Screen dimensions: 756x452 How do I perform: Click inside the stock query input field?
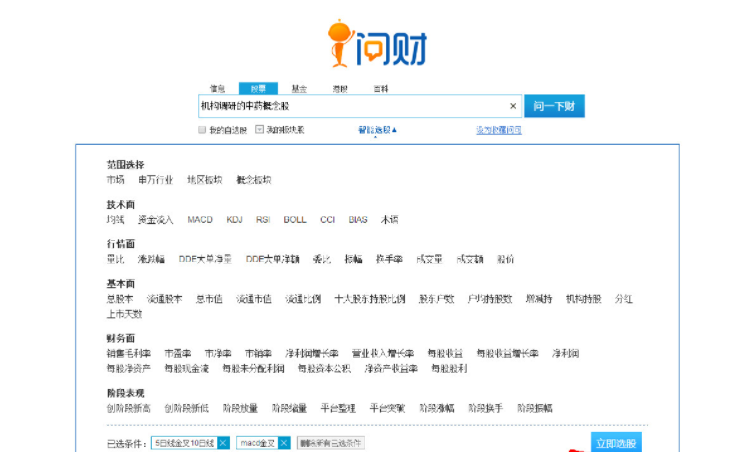[x=350, y=106]
